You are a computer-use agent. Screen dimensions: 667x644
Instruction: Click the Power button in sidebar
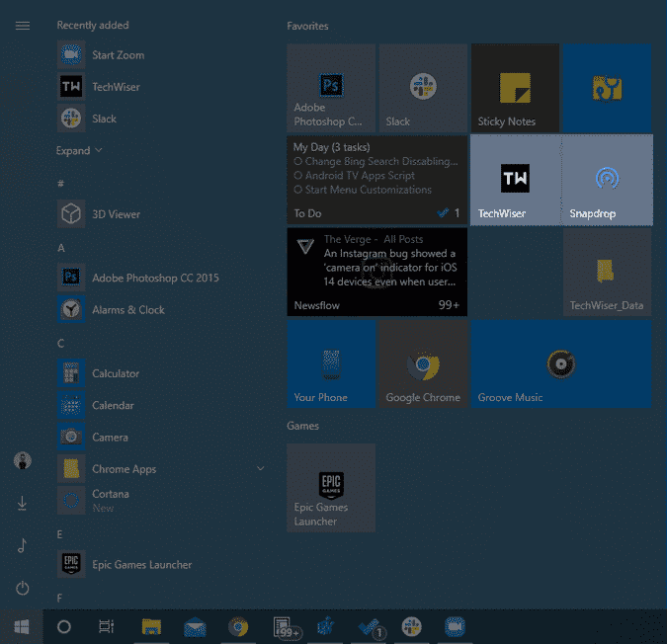click(x=22, y=588)
